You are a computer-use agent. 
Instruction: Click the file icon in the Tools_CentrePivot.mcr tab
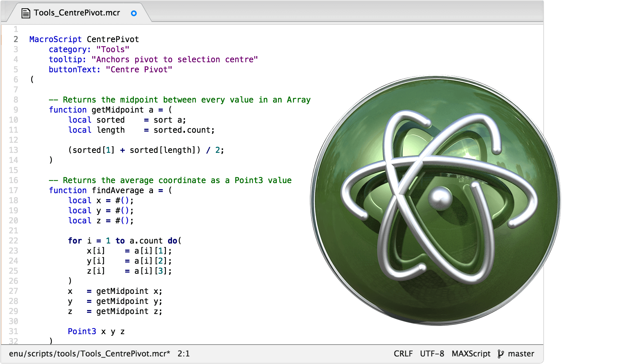26,13
